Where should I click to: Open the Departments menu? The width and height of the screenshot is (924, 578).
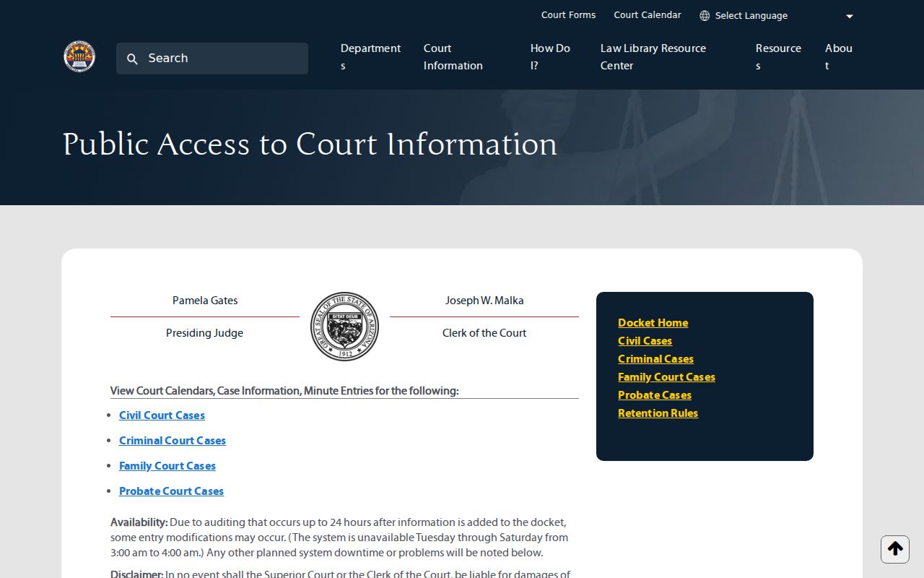[x=370, y=57]
